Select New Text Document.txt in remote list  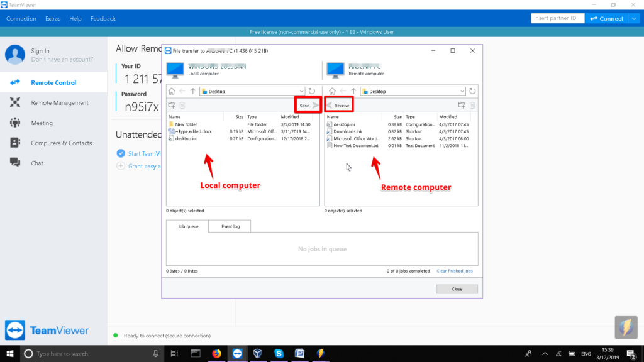pos(356,145)
